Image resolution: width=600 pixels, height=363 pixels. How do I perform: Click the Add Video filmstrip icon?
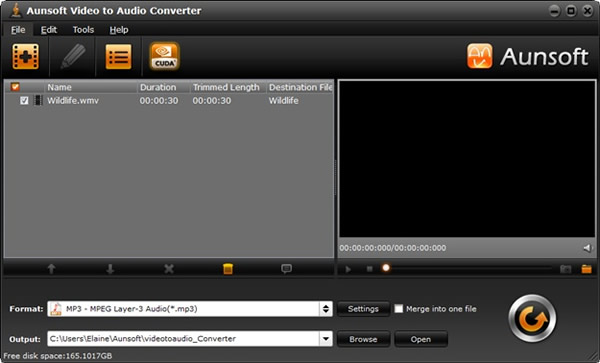pos(25,57)
